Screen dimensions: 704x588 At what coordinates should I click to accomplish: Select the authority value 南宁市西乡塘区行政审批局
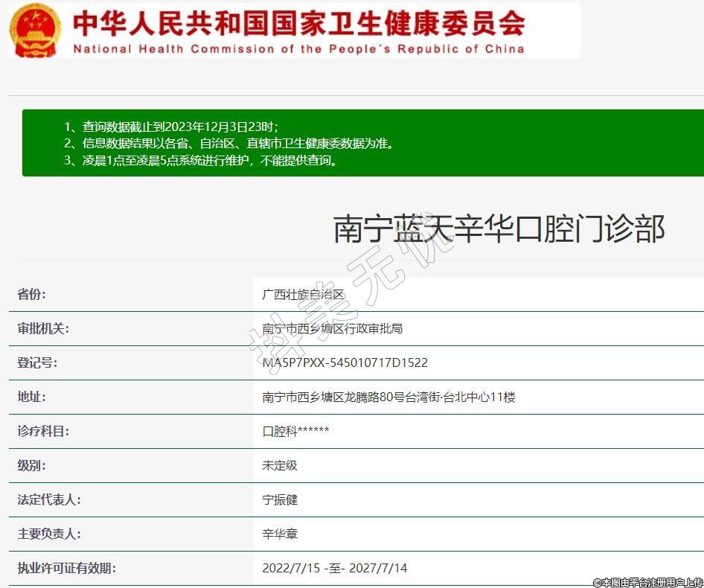click(332, 328)
